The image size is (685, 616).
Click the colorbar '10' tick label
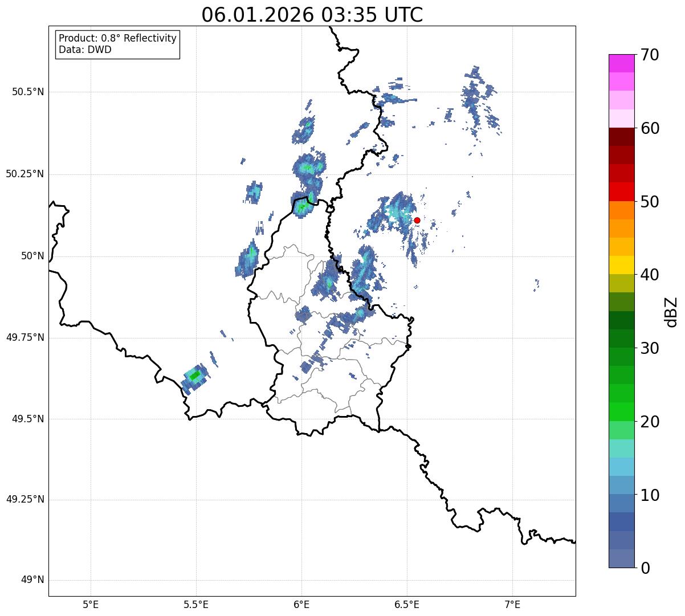pyautogui.click(x=650, y=495)
